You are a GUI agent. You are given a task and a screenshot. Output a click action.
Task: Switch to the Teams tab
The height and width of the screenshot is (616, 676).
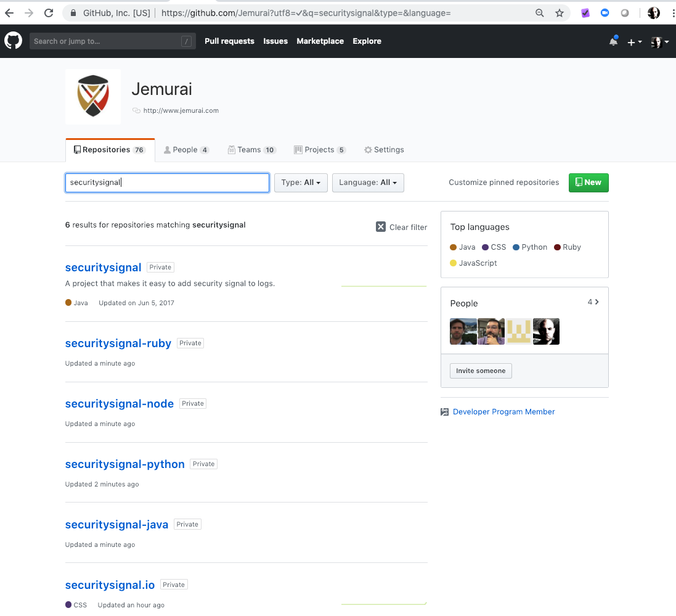tap(252, 150)
